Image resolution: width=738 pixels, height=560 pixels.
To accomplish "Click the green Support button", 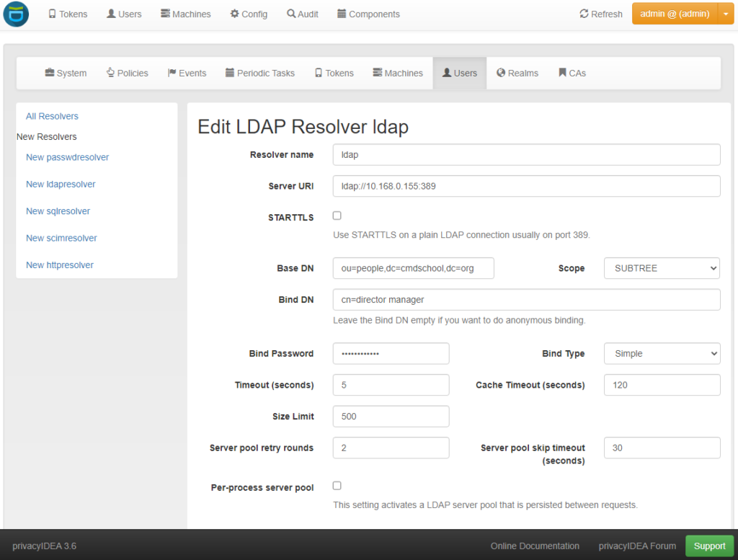I will point(709,546).
